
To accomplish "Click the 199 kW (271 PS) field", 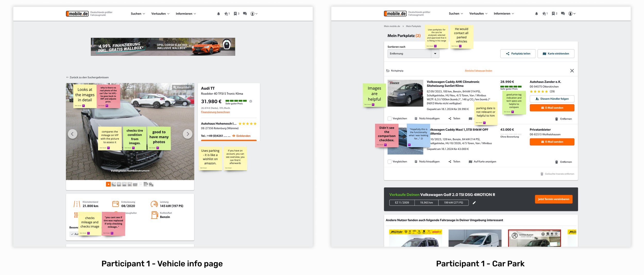I will click(453, 203).
